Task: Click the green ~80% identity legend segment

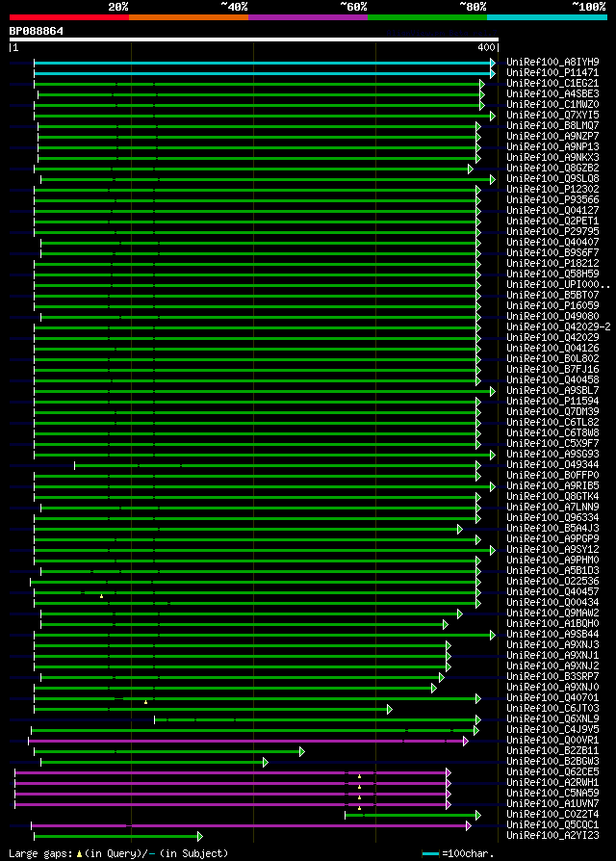Action: click(x=427, y=17)
